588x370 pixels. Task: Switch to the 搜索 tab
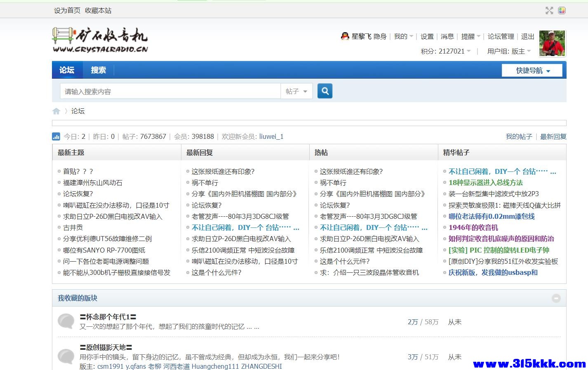98,70
